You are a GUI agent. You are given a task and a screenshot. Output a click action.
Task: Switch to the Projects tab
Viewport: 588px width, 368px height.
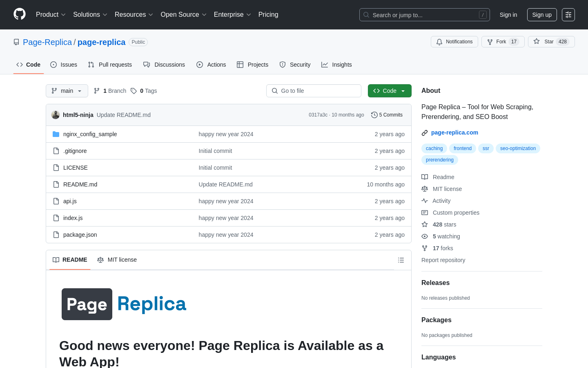tap(253, 65)
